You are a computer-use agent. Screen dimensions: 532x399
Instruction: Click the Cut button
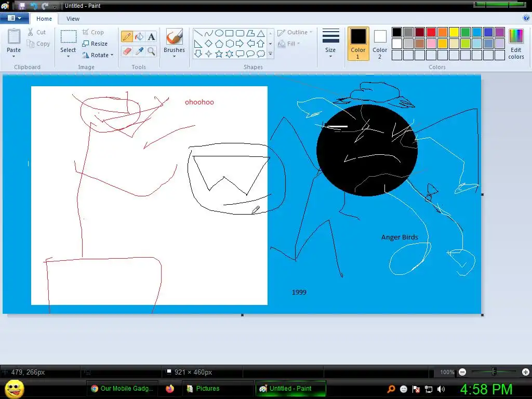tap(37, 32)
